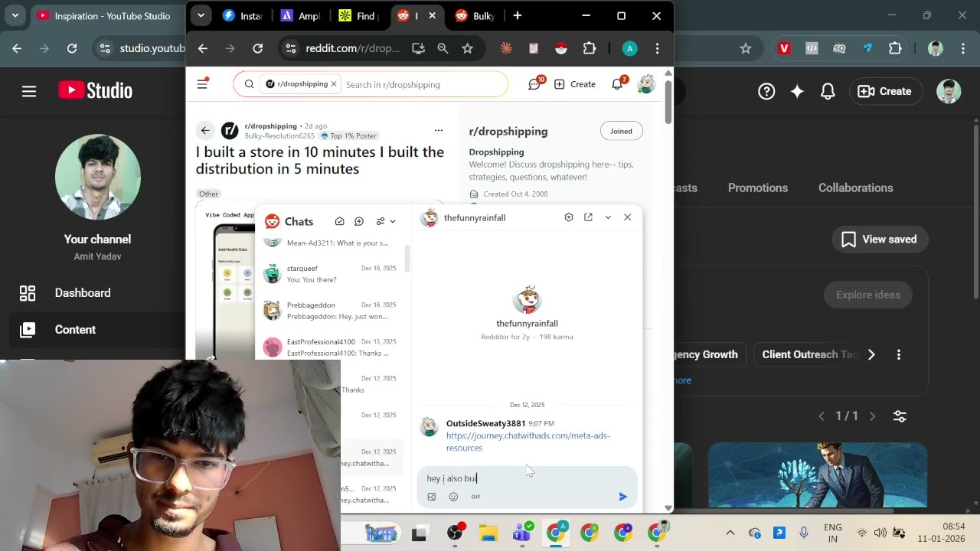Switch to Promotions tab in YouTube Studio

[x=758, y=187]
